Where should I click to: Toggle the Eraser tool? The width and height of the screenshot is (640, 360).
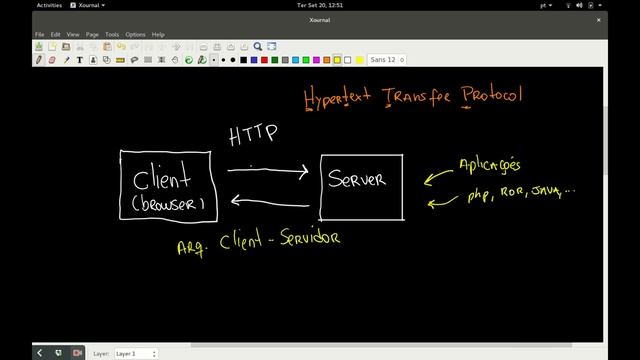[52, 60]
